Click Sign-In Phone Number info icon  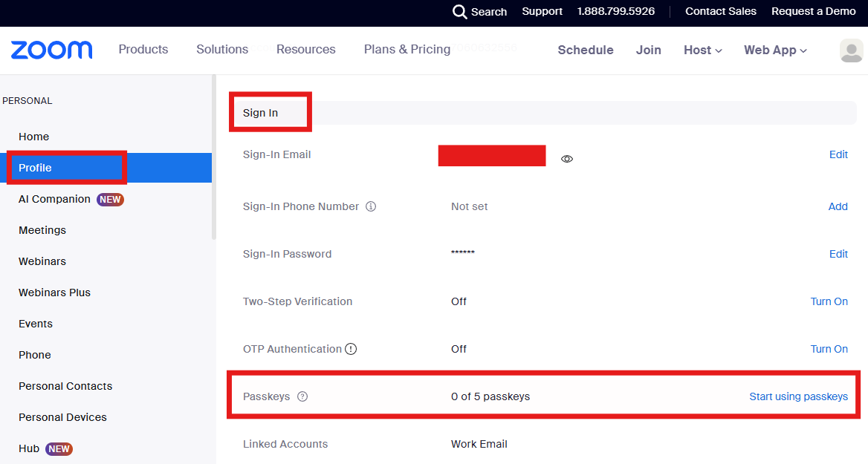pyautogui.click(x=371, y=206)
